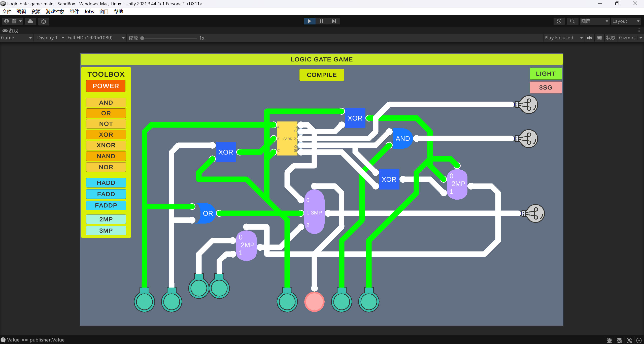Toggle the pink power input node
This screenshot has width=644, height=344.
pyautogui.click(x=314, y=302)
